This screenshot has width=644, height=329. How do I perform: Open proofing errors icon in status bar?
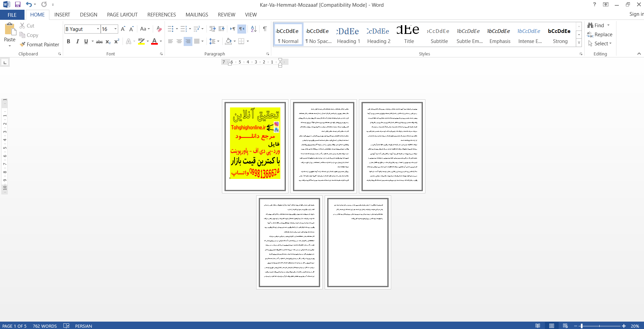pos(66,326)
